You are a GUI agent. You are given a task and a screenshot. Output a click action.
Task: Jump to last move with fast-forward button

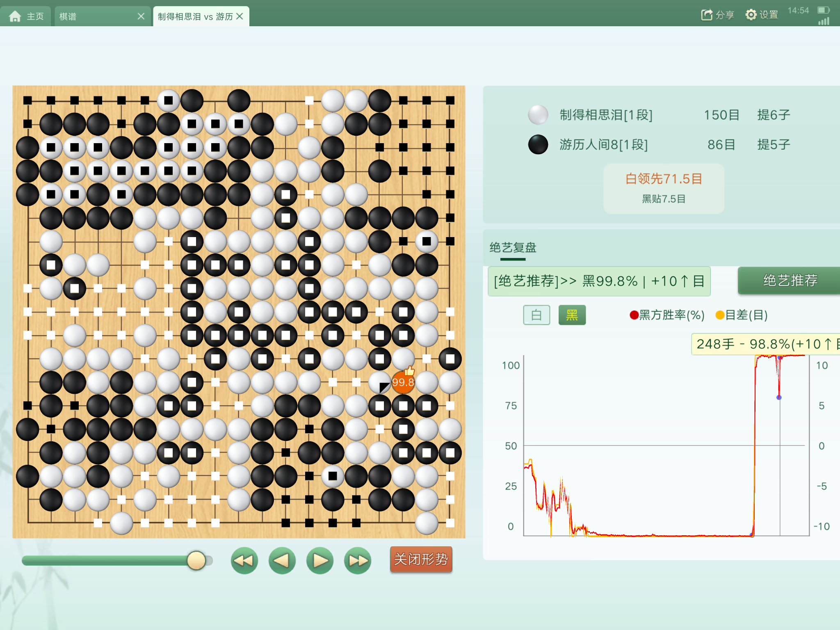pos(358,560)
